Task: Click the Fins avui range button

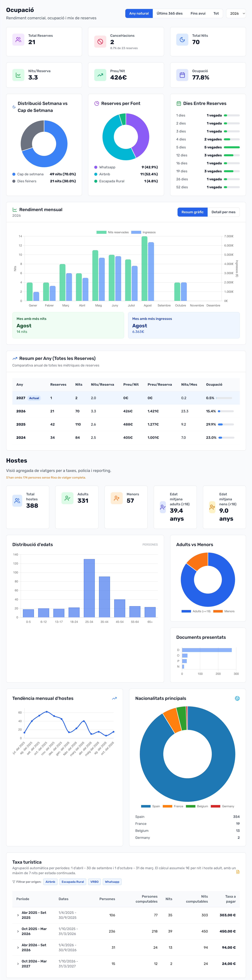Action: click(198, 13)
